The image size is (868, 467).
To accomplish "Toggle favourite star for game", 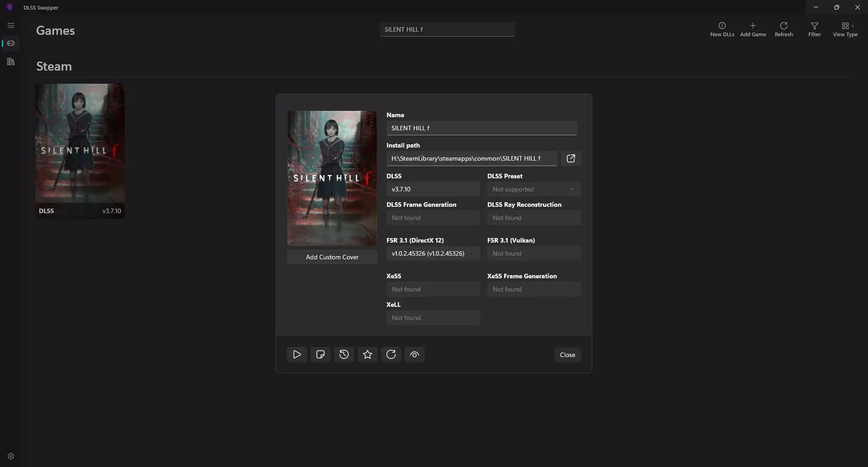I will tap(368, 354).
